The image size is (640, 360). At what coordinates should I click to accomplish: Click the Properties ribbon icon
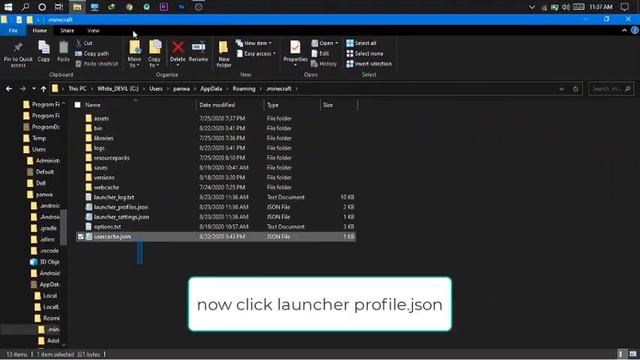(295, 47)
